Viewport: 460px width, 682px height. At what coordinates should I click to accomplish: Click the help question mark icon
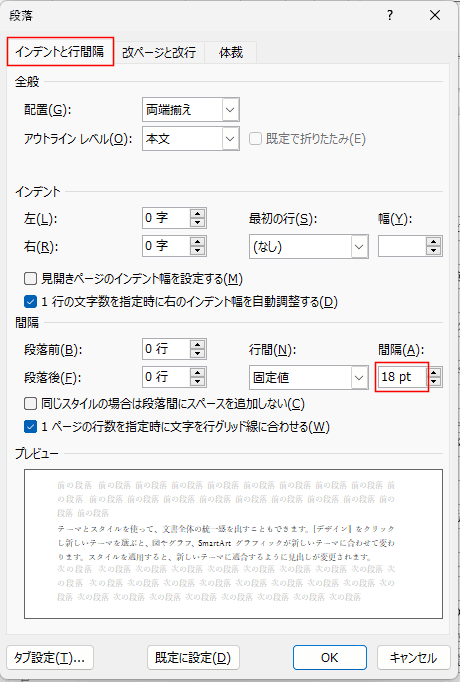(390, 16)
